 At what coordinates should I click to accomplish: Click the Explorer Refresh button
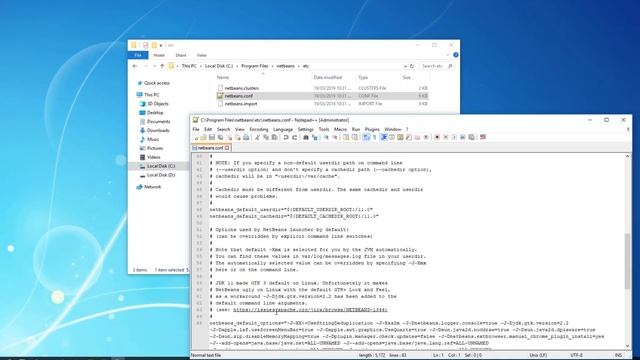[x=412, y=66]
